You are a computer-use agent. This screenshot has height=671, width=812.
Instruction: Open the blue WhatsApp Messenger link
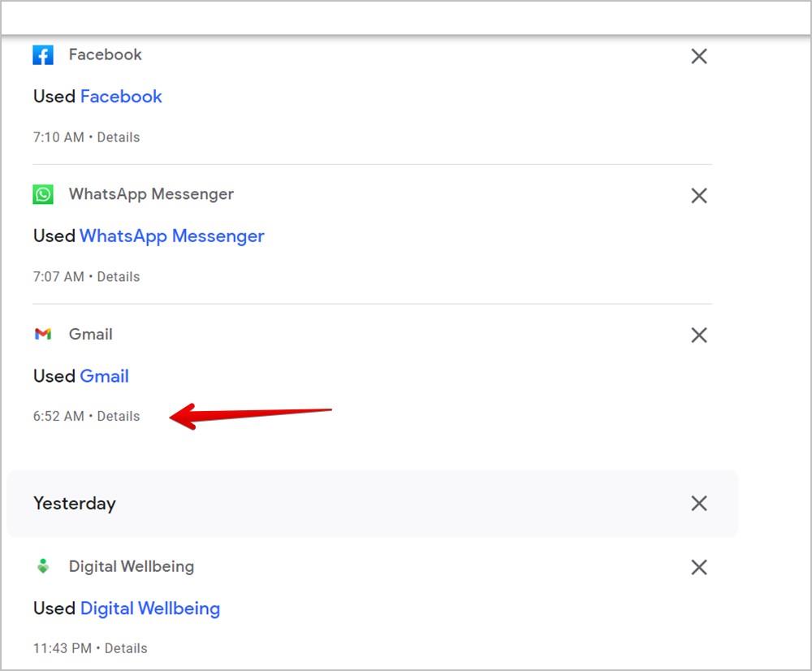(x=172, y=236)
